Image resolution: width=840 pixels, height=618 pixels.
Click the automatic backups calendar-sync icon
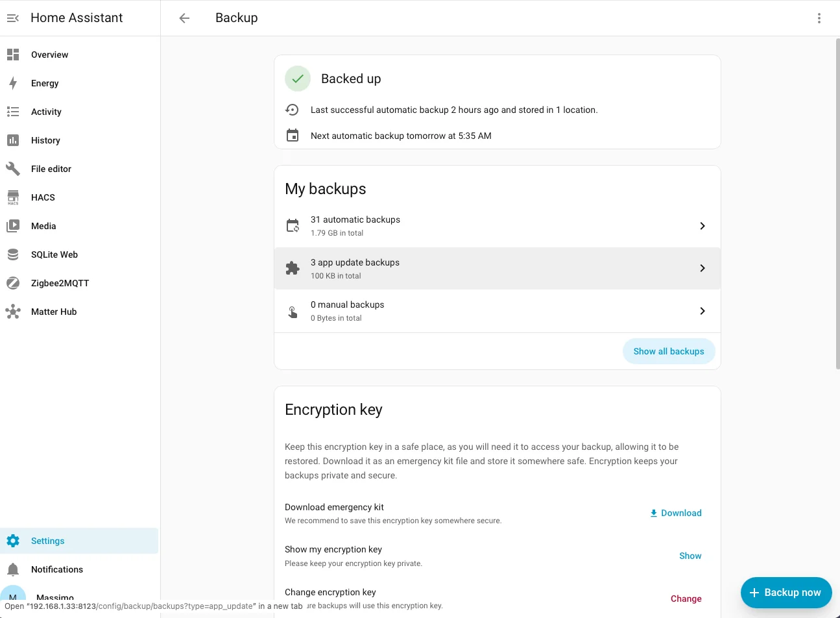pyautogui.click(x=293, y=226)
